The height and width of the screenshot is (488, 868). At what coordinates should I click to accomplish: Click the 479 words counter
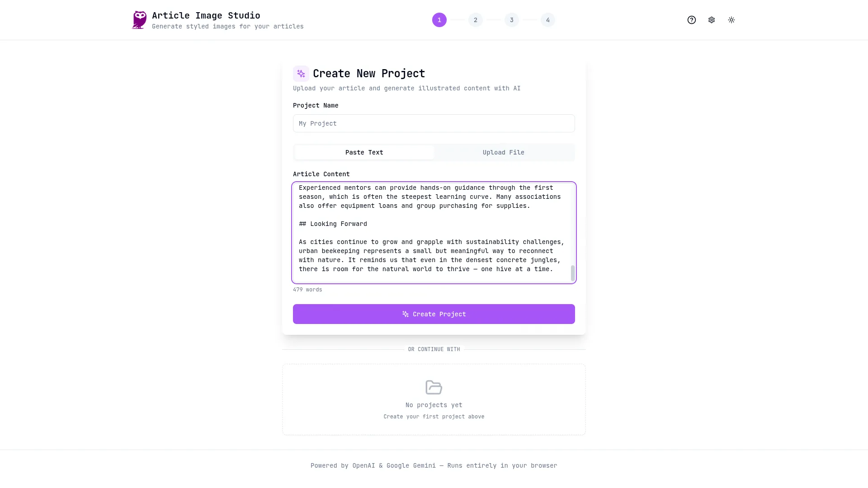click(x=307, y=290)
